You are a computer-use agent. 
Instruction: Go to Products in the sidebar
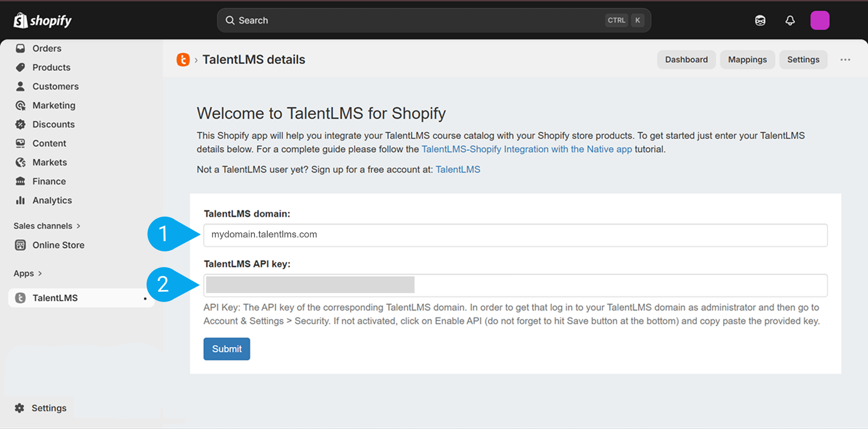click(x=52, y=67)
